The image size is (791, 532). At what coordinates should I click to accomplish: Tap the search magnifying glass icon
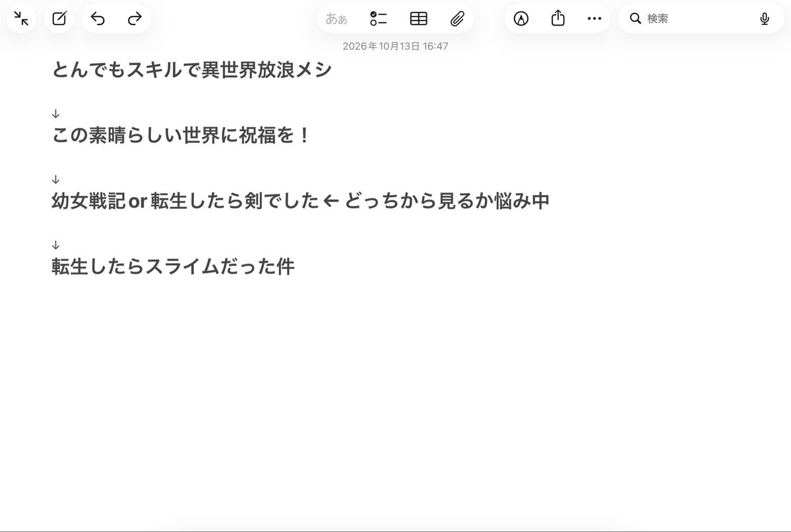coord(635,18)
